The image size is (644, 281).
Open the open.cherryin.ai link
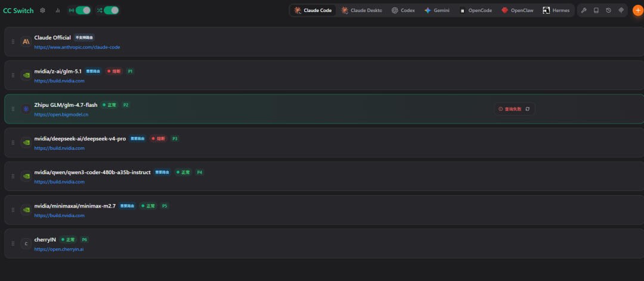[x=58, y=249]
